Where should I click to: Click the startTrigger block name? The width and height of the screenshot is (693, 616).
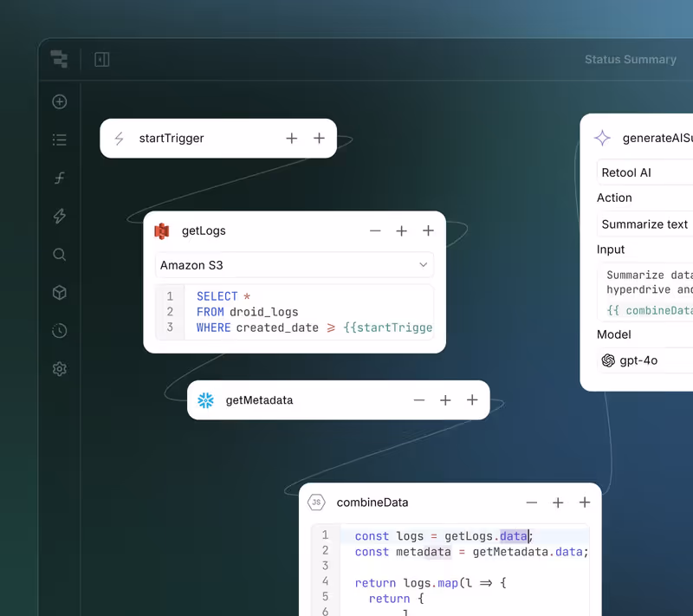pyautogui.click(x=172, y=139)
